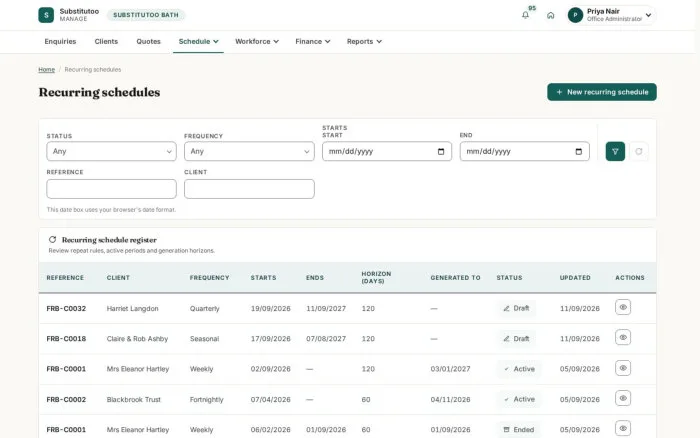Click the Recurring schedule register heading
700x438 pixels.
point(109,240)
